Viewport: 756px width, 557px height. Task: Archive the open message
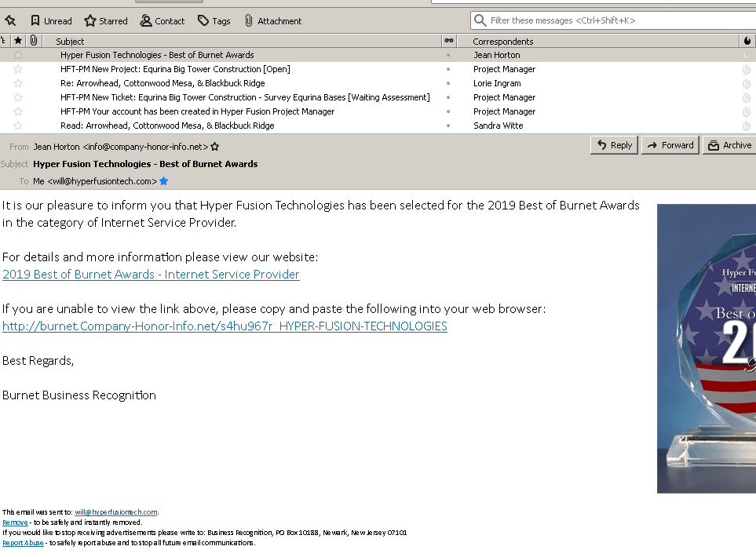pos(729,145)
